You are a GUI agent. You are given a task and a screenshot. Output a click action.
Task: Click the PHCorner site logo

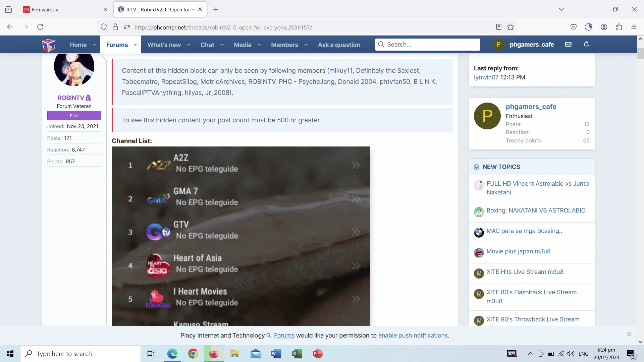[x=49, y=45]
